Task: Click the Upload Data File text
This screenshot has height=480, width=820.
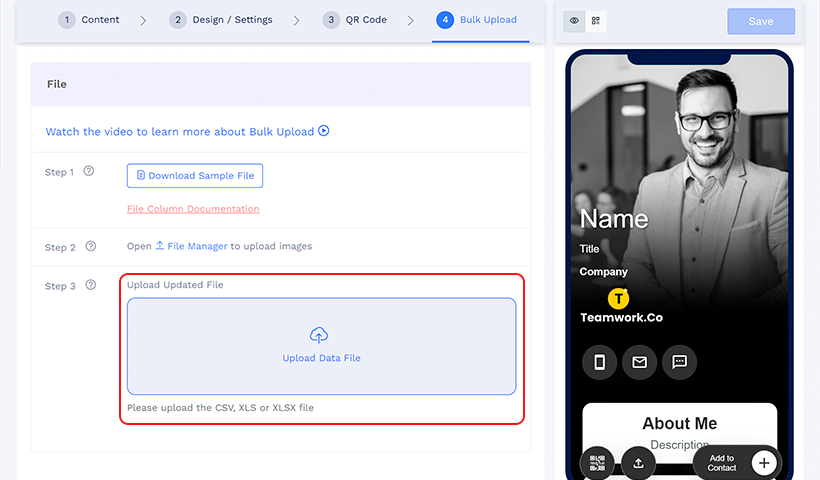Action: coord(322,358)
